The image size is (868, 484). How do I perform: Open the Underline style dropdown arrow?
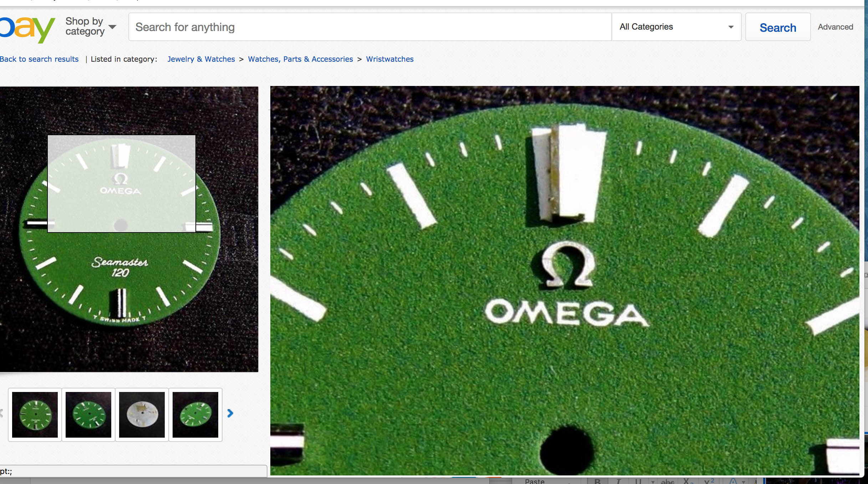click(x=653, y=482)
